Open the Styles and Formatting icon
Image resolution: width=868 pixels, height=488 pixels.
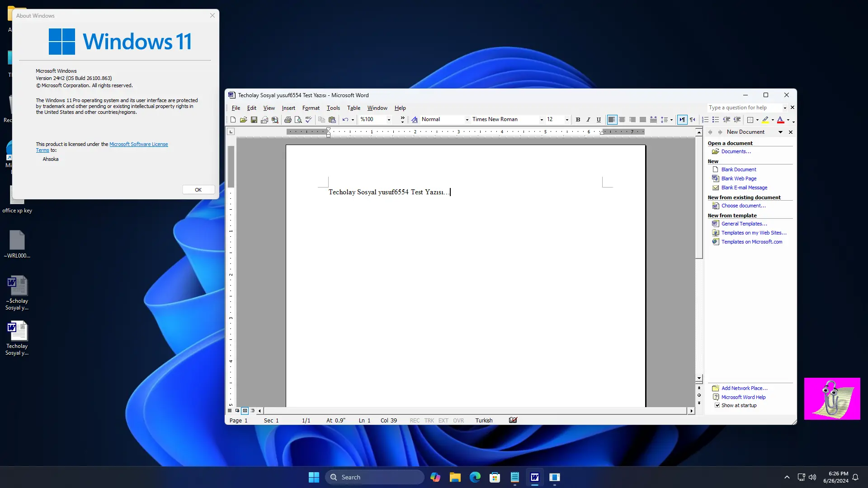tap(415, 120)
